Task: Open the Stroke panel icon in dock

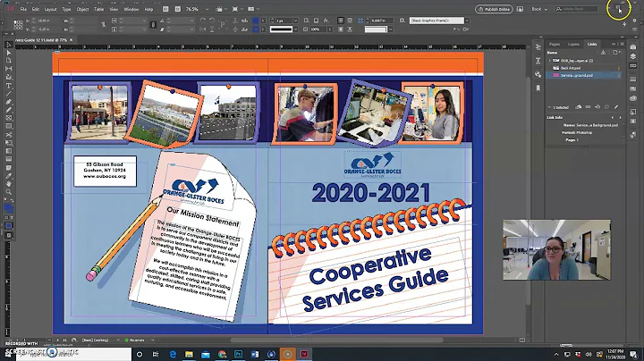Action: [633, 79]
